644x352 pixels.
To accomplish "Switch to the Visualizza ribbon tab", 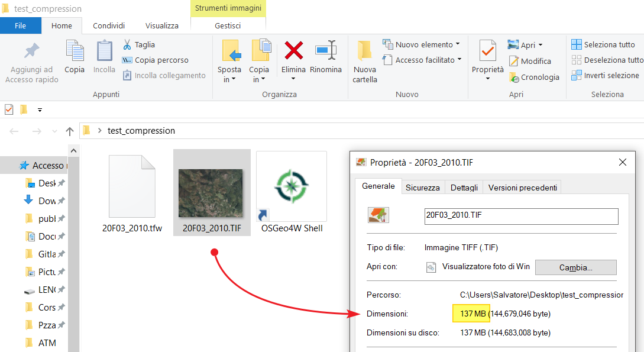I will coord(162,25).
